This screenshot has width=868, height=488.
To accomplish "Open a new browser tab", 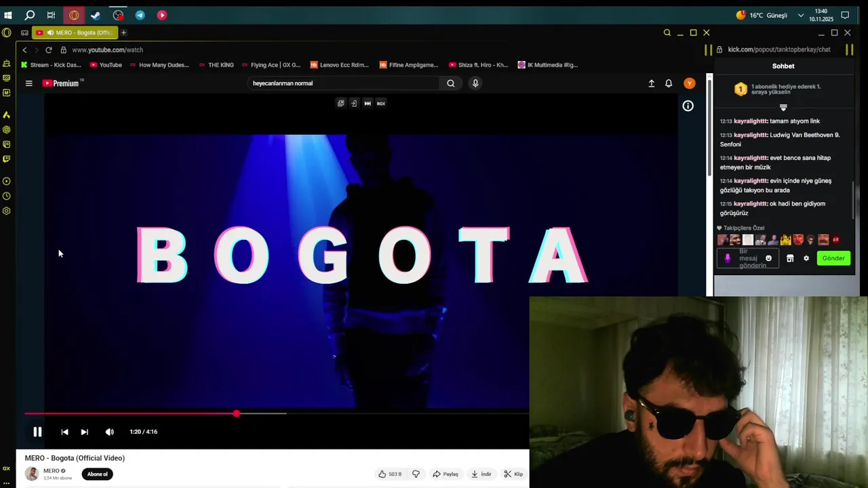I will [x=123, y=33].
